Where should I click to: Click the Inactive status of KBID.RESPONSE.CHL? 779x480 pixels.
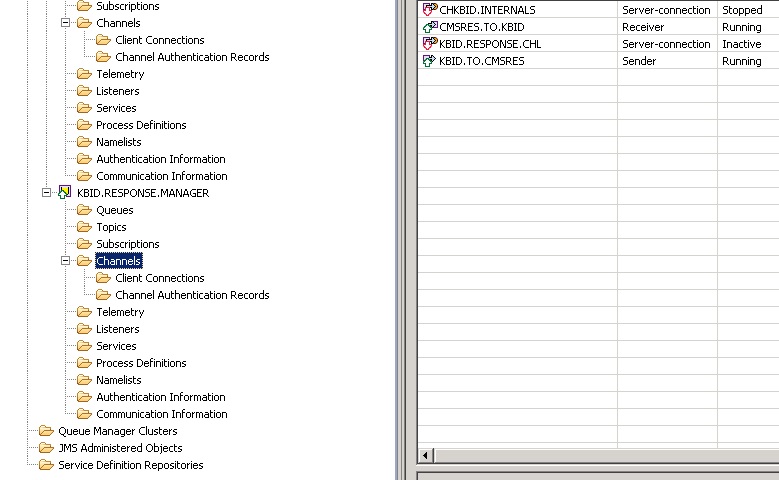tap(741, 44)
